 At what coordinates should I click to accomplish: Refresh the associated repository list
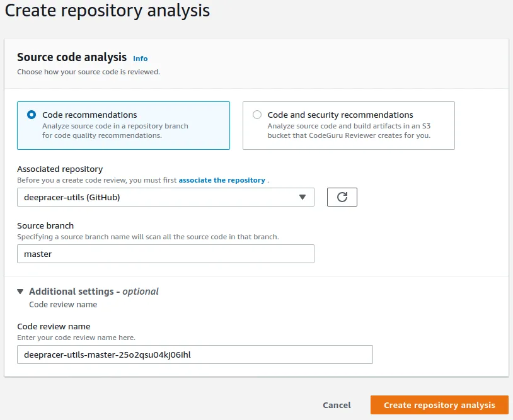coord(342,197)
